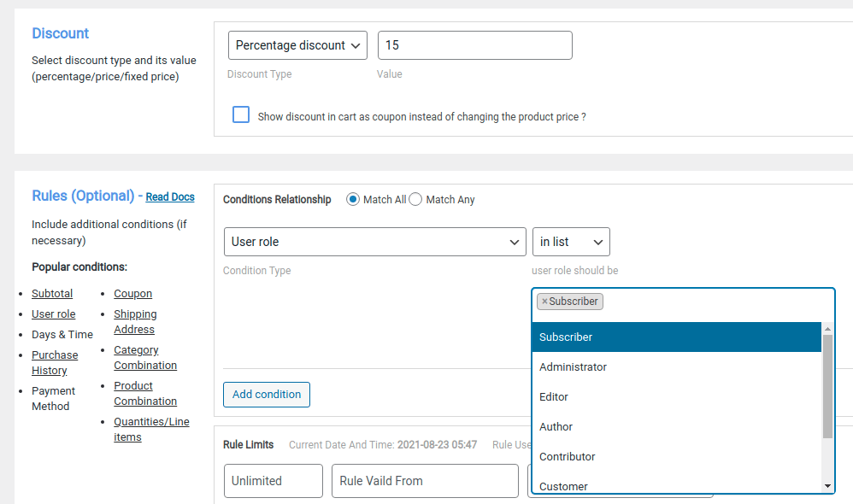
Task: Choose Subscriber in the role list
Action: [677, 337]
